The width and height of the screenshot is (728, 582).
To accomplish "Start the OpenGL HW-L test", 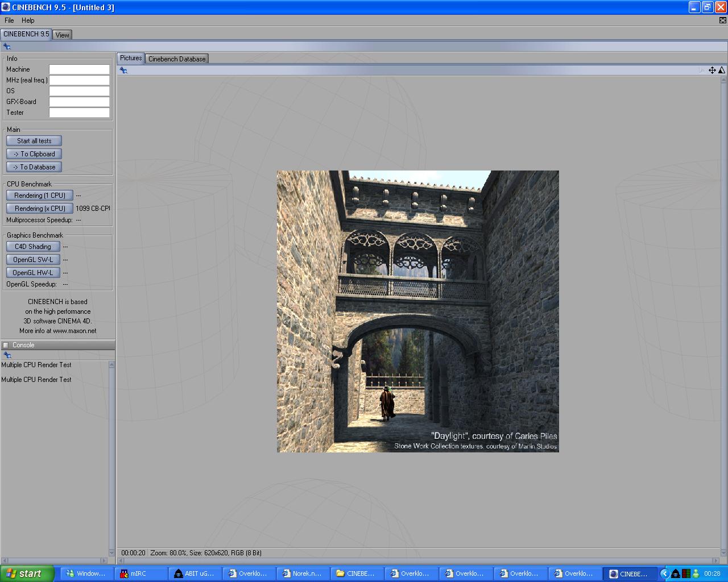I will point(33,273).
